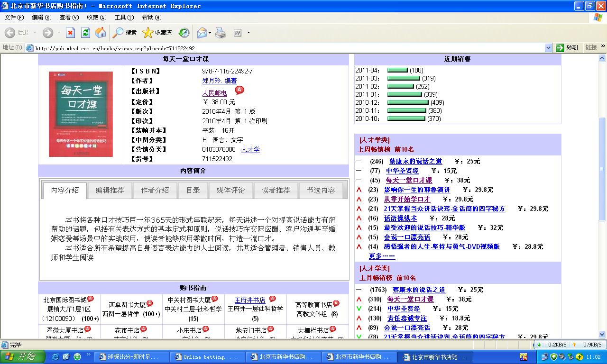The height and width of the screenshot is (364, 607).
Task: Click the 2010-12 sales bar (409)
Action: tap(408, 102)
